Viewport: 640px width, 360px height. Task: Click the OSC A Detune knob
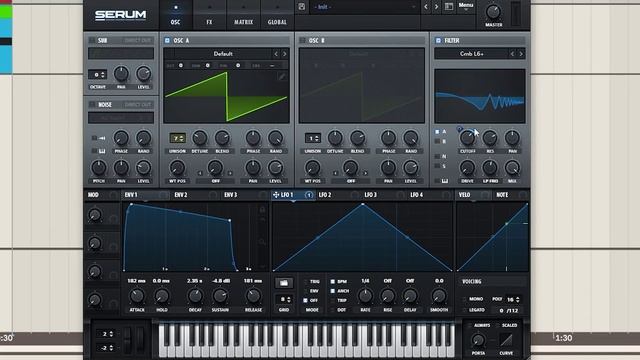200,138
